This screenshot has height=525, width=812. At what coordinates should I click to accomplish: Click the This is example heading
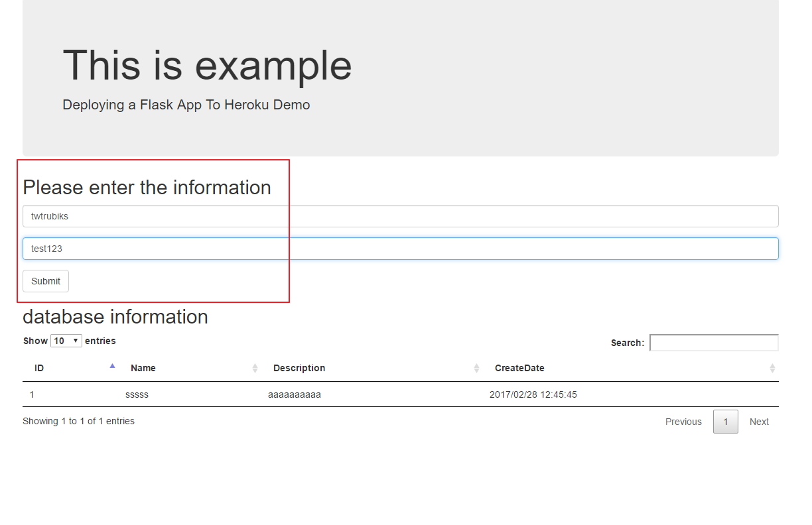pyautogui.click(x=207, y=66)
